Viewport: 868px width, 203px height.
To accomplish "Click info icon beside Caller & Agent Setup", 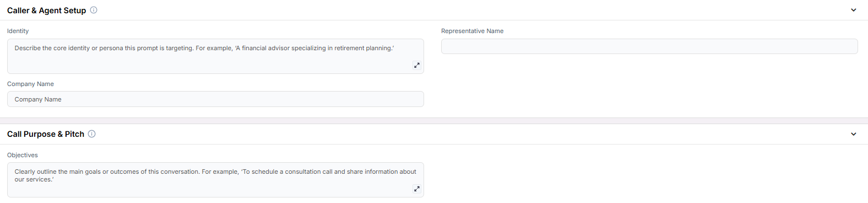I will [94, 10].
